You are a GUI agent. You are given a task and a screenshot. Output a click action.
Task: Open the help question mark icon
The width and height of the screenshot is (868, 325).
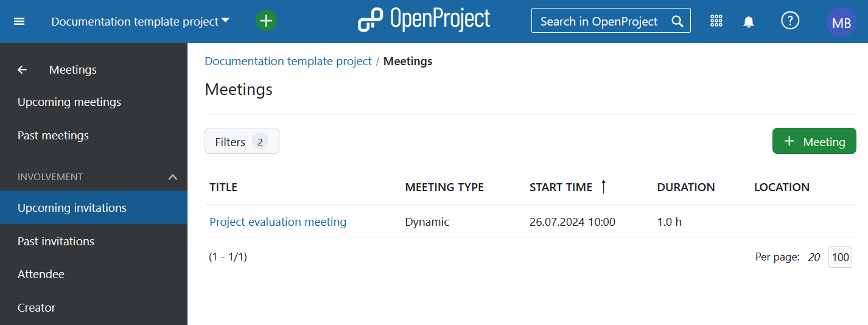coord(789,21)
